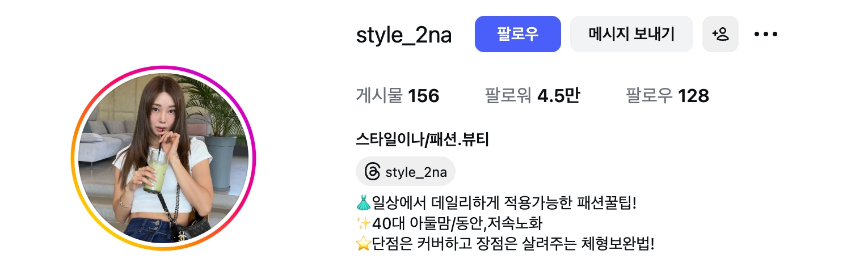Select the 게시물 156 posts count
Image resolution: width=868 pixels, height=271 pixels.
[x=398, y=96]
